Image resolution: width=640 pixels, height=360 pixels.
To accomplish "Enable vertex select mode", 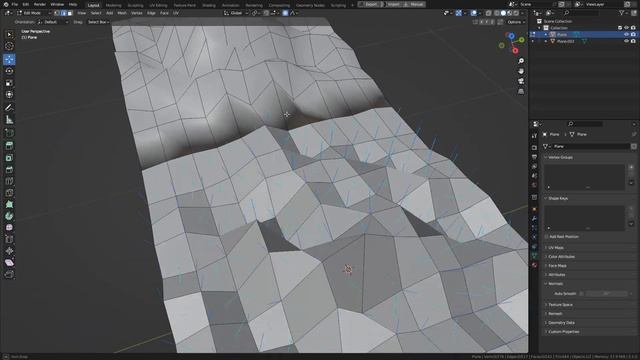I will click(x=57, y=13).
